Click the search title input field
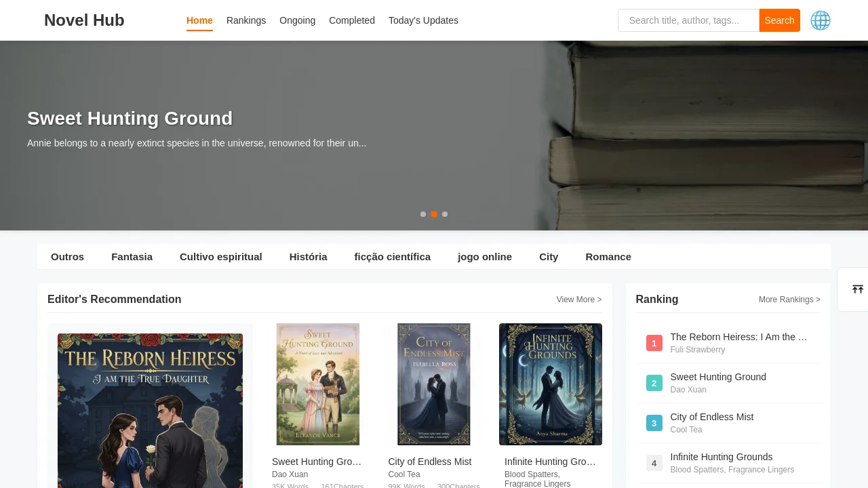The height and width of the screenshot is (488, 868). pos(688,20)
